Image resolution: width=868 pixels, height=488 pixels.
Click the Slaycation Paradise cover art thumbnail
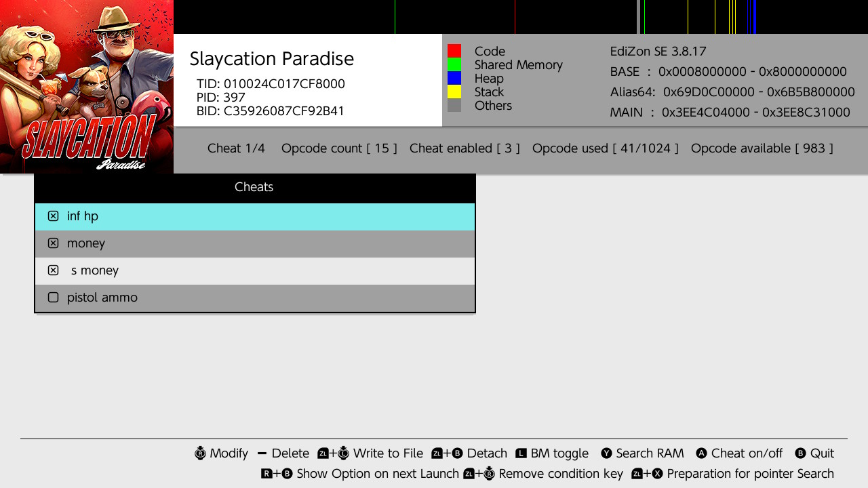pos(87,87)
